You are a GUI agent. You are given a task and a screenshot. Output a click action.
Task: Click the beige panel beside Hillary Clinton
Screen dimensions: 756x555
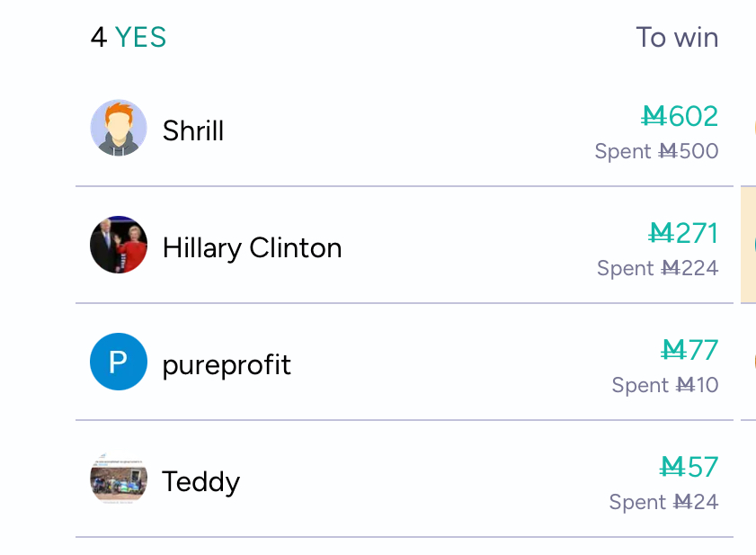[x=747, y=245]
